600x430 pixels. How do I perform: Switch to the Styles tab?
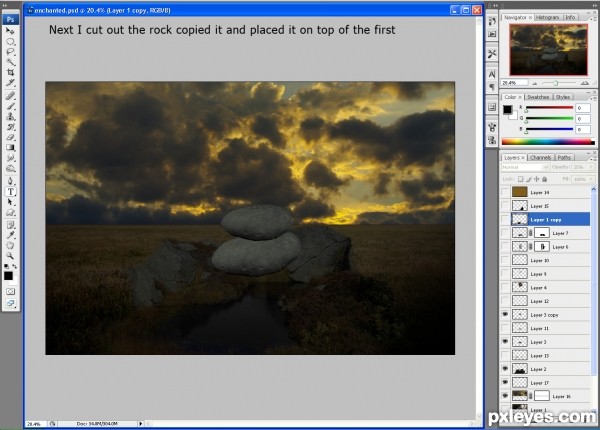pyautogui.click(x=562, y=97)
